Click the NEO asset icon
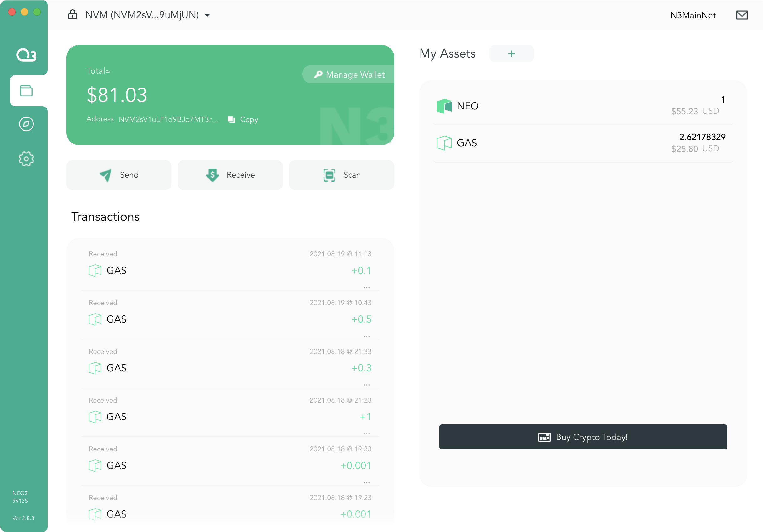The height and width of the screenshot is (532, 766). click(444, 106)
